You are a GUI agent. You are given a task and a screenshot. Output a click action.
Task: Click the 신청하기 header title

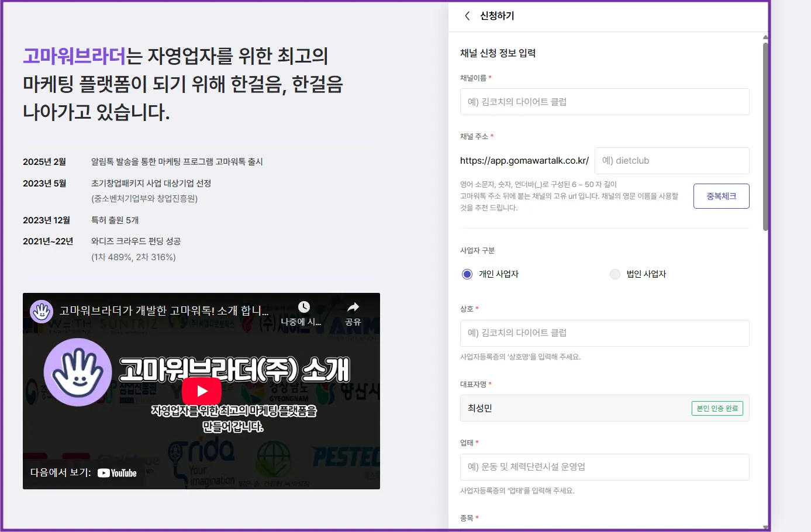coord(497,16)
